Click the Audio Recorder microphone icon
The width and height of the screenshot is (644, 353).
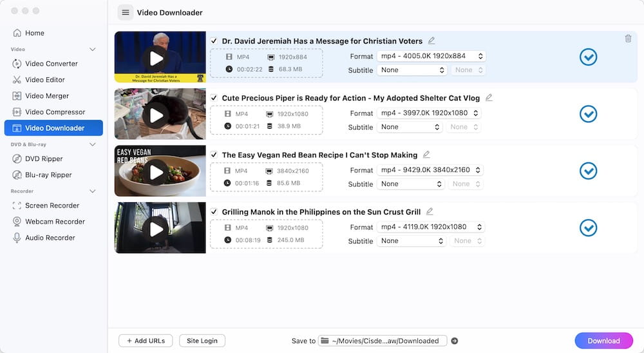pos(17,238)
